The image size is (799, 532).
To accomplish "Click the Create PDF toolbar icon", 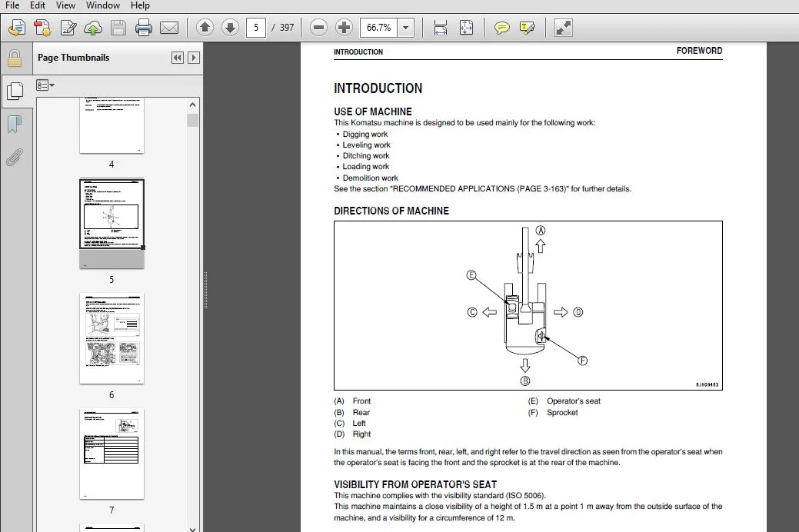I will [42, 28].
